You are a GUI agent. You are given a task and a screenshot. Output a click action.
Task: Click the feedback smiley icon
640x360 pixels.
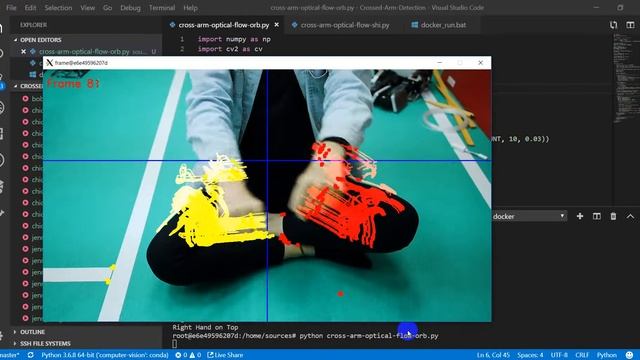click(x=629, y=355)
